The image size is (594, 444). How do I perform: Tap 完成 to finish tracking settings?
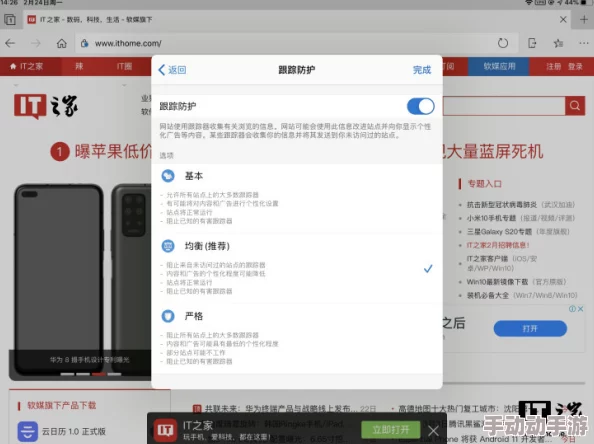(x=422, y=70)
